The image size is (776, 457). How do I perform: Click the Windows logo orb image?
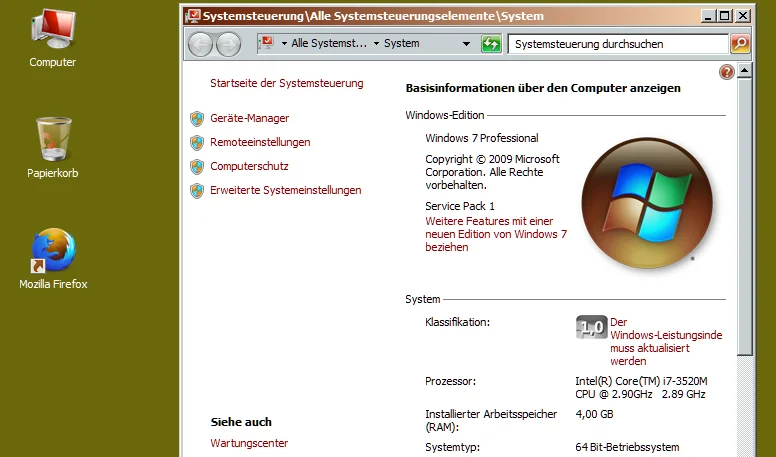[x=647, y=203]
